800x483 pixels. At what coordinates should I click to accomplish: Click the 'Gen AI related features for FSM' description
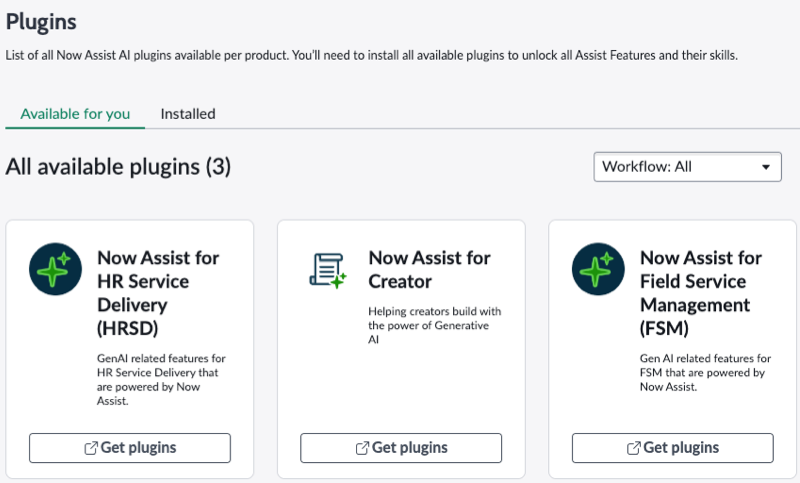pyautogui.click(x=705, y=372)
